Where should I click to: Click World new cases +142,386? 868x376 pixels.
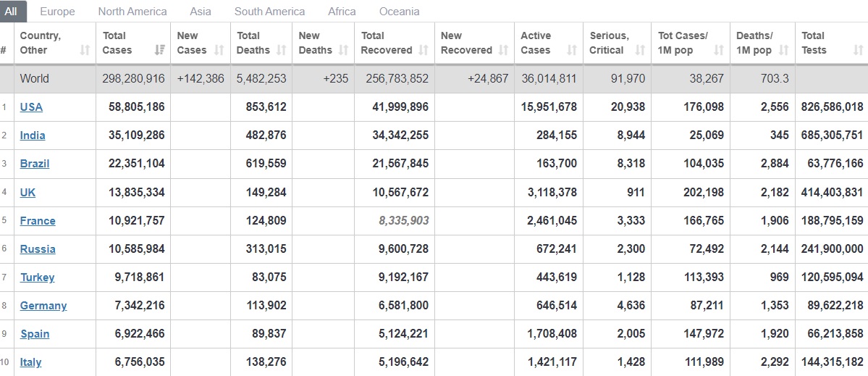[201, 79]
